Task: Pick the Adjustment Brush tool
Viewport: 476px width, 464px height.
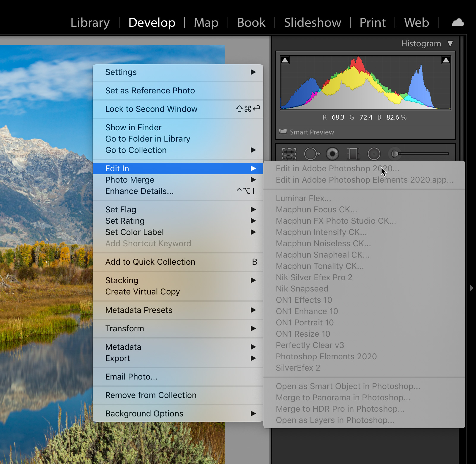Action: point(395,154)
